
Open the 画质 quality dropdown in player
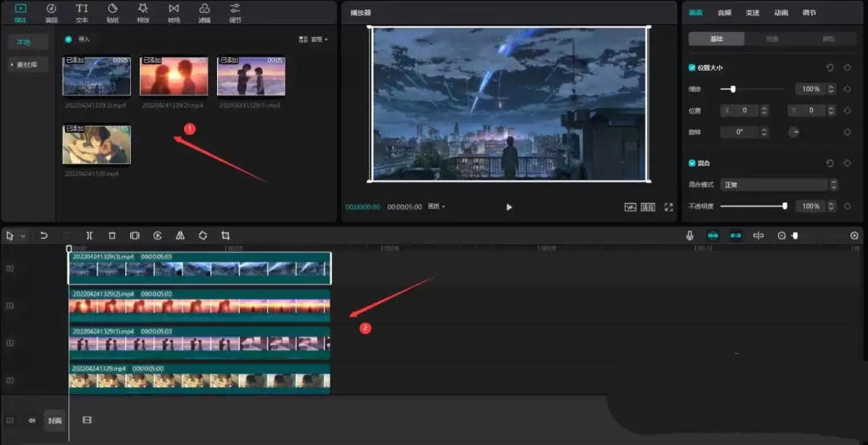pyautogui.click(x=436, y=206)
